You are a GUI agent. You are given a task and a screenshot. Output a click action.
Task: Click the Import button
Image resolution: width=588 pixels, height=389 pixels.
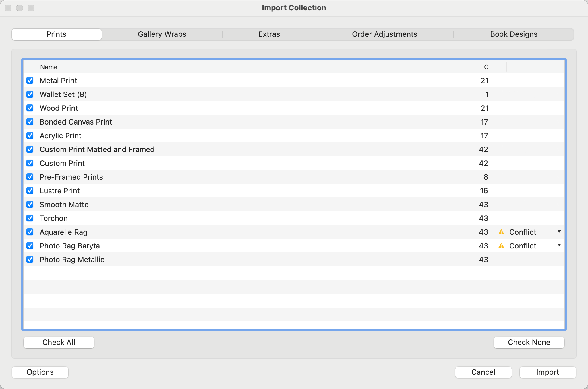547,372
